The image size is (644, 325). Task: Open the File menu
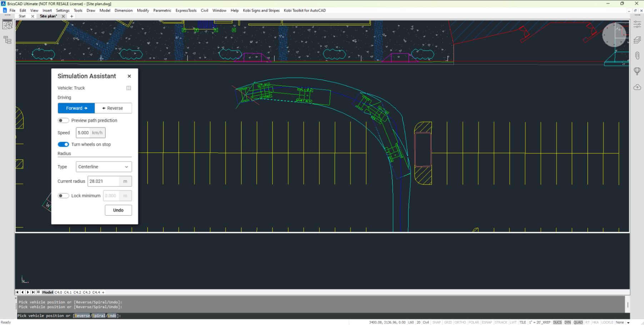click(x=13, y=10)
